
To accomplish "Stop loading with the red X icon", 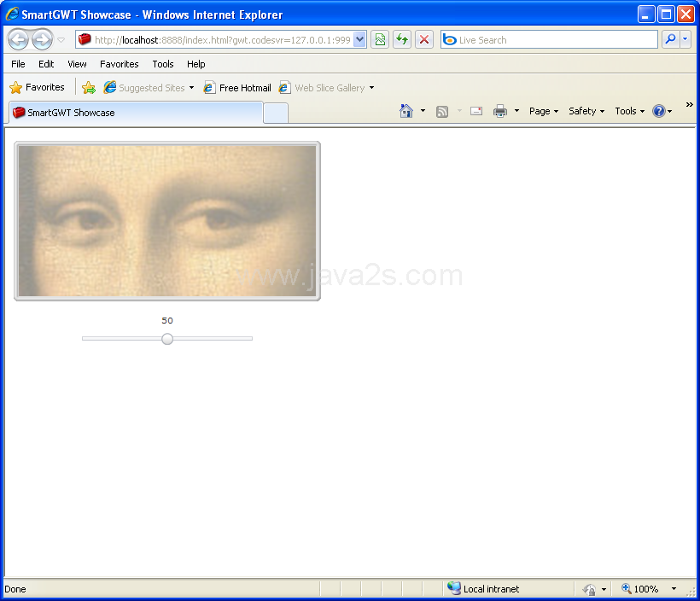I will (x=424, y=40).
